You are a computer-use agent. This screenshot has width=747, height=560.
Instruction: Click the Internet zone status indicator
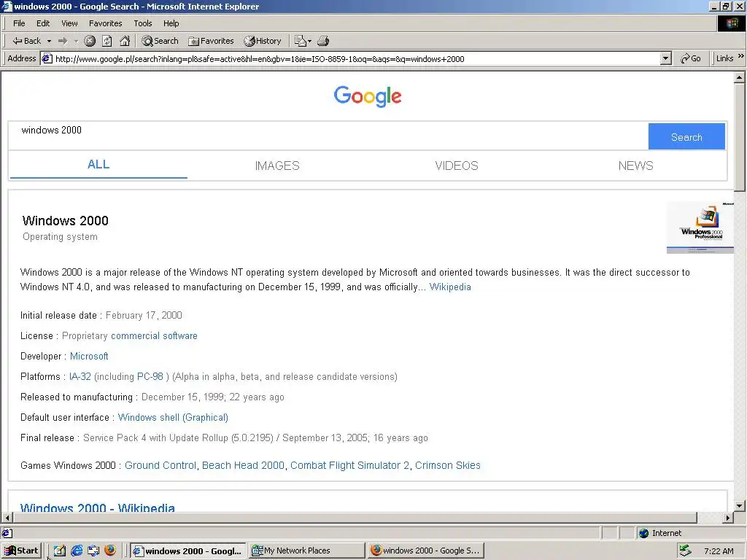[x=661, y=533]
